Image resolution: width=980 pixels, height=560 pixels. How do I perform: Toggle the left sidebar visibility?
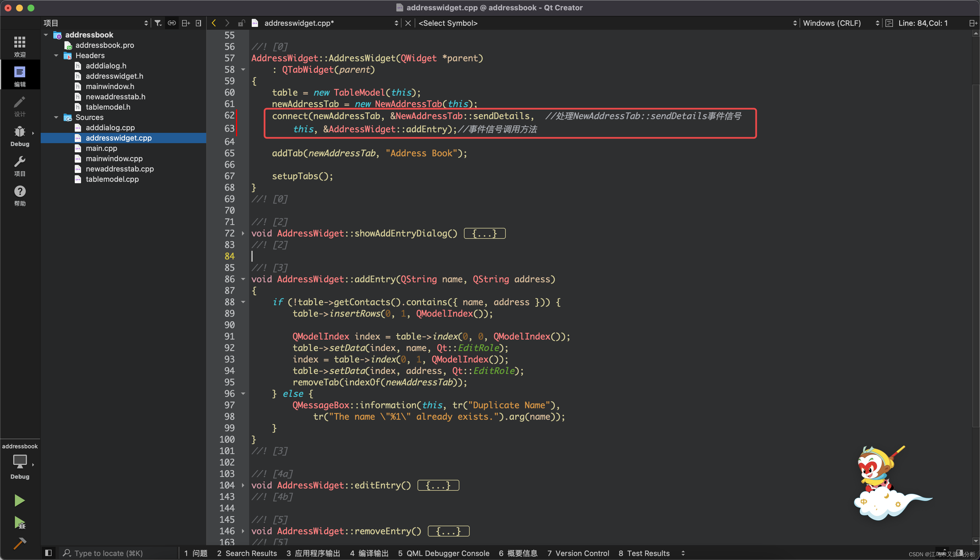(48, 553)
